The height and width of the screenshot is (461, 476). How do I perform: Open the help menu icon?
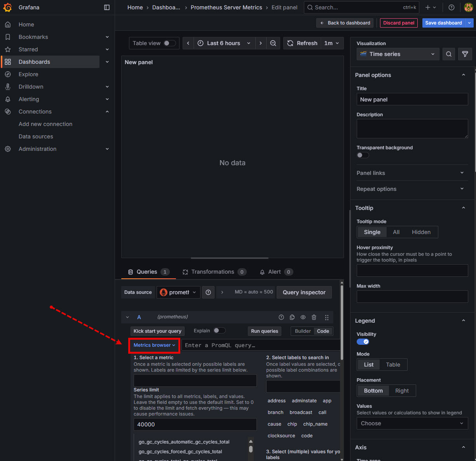(x=452, y=7)
